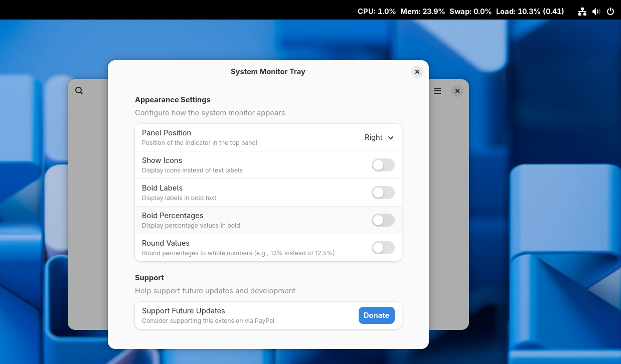Viewport: 621px width, 364px height.
Task: Click the chevron next to Right
Action: [x=391, y=138]
